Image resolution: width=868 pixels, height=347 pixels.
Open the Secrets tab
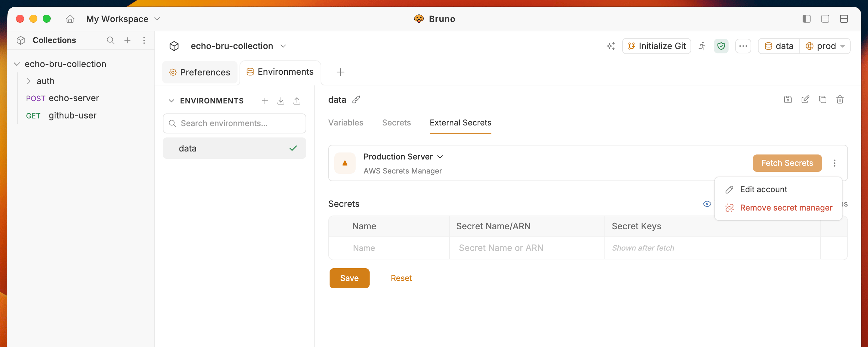396,123
